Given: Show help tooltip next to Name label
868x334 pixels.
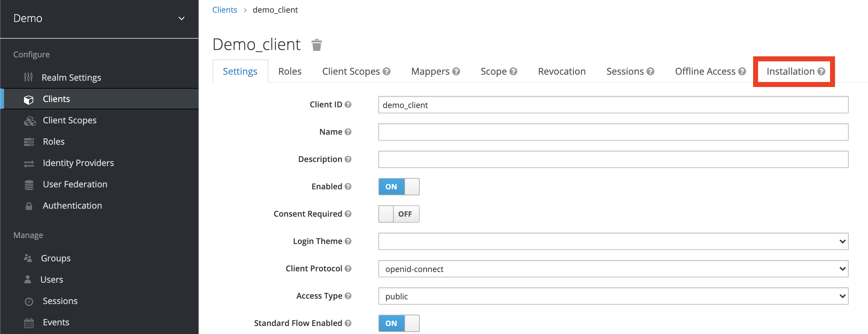Looking at the screenshot, I should [x=348, y=132].
